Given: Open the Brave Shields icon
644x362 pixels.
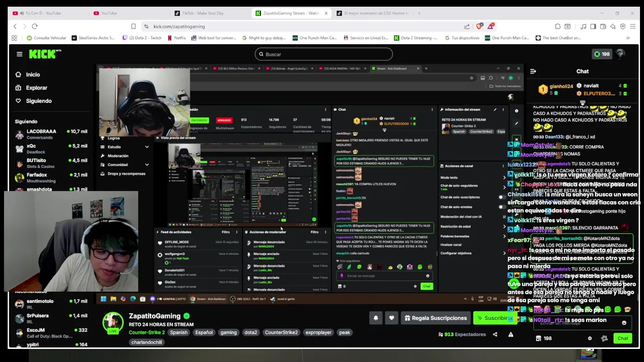Looking at the screenshot, I should click(479, 26).
